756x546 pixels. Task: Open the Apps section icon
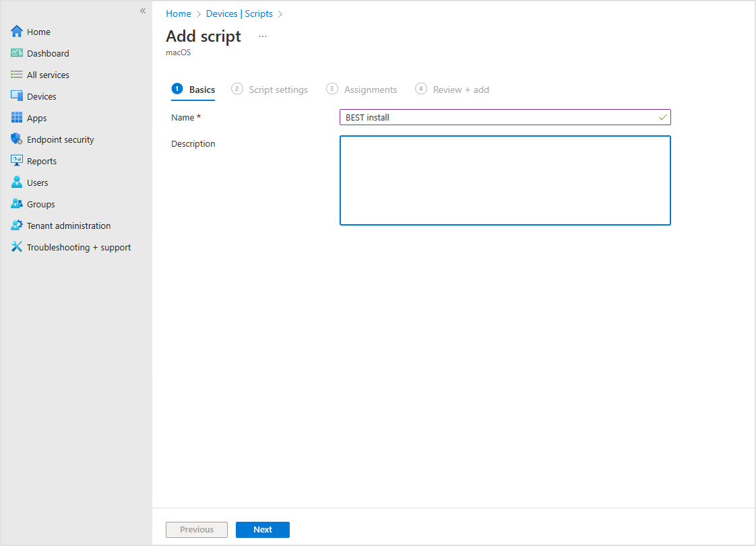pos(16,117)
